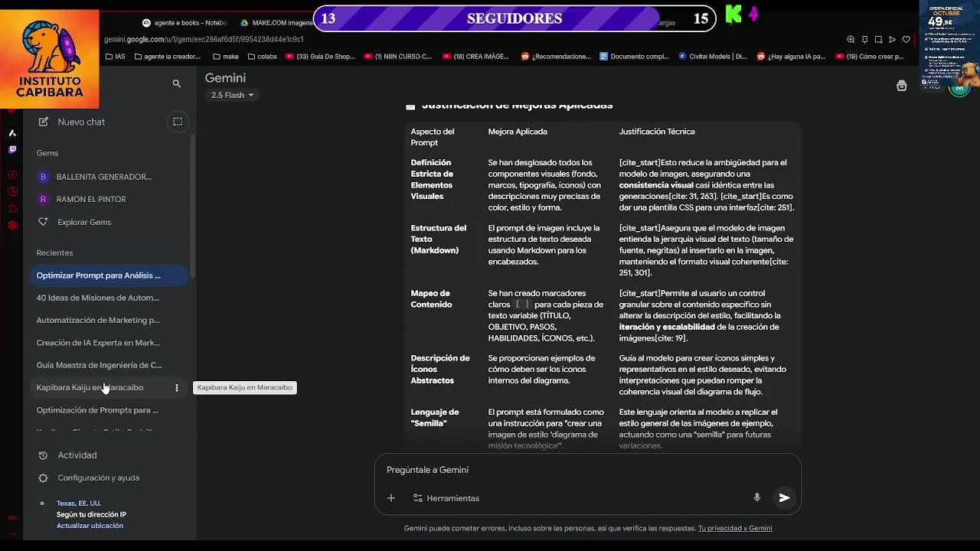Click the plus add-files icon
Screen dimensions: 980x551
[391, 498]
